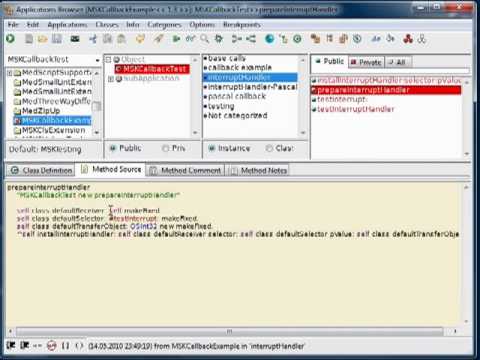Screen dimensions: 480x360
Task: Select the 'testing' category
Action: [x=221, y=106]
